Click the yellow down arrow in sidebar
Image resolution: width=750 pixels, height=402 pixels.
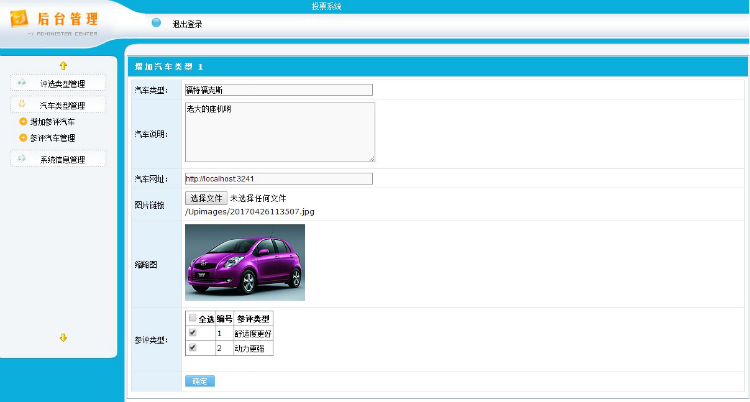63,338
